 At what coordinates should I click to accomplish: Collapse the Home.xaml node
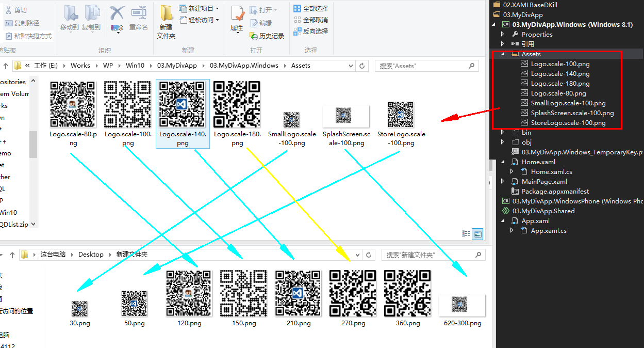(503, 162)
